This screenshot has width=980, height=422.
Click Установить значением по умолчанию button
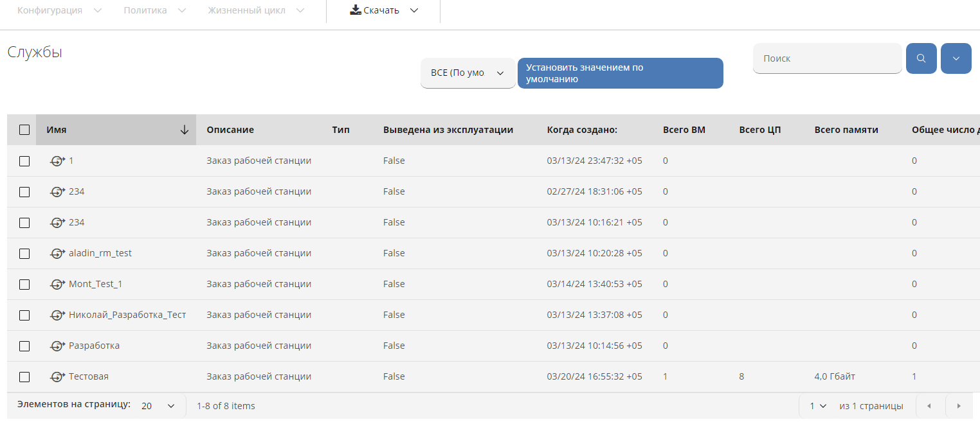[x=620, y=73]
